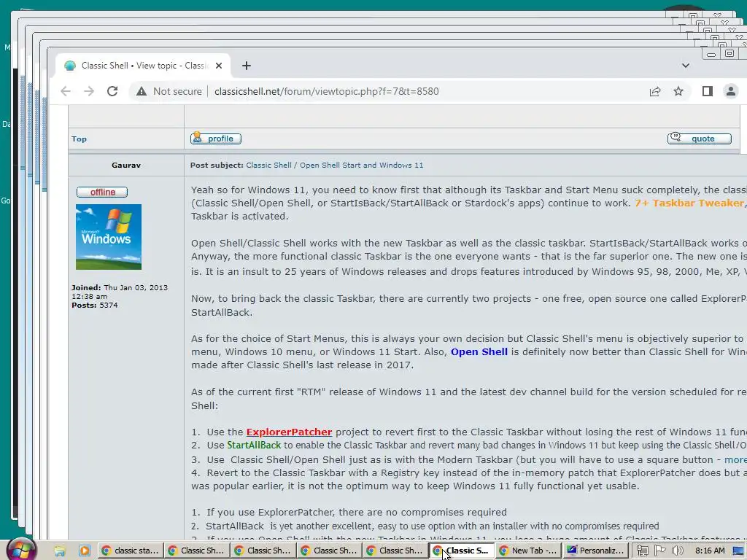Quote the post with quote button

tap(700, 138)
